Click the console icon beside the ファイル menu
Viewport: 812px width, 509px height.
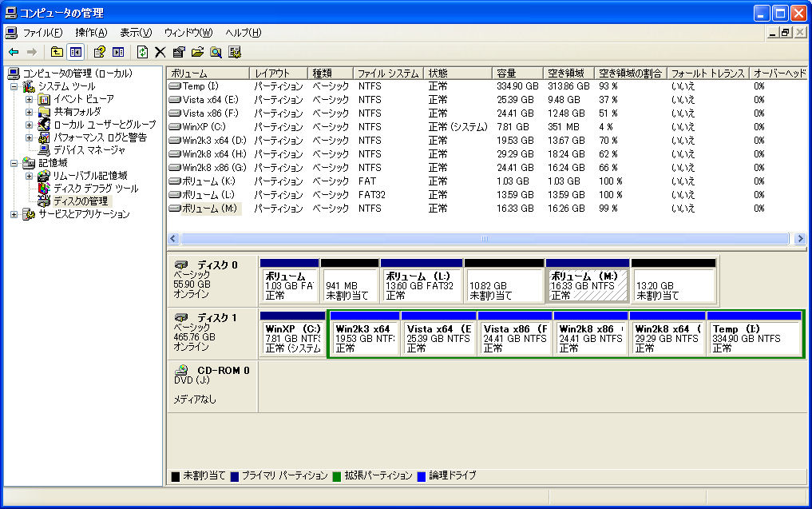pyautogui.click(x=11, y=33)
